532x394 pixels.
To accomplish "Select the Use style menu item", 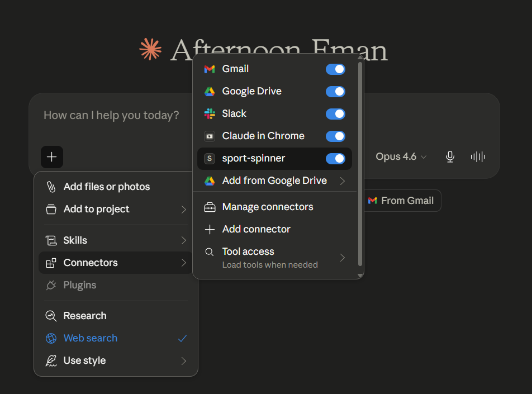I will (116, 360).
